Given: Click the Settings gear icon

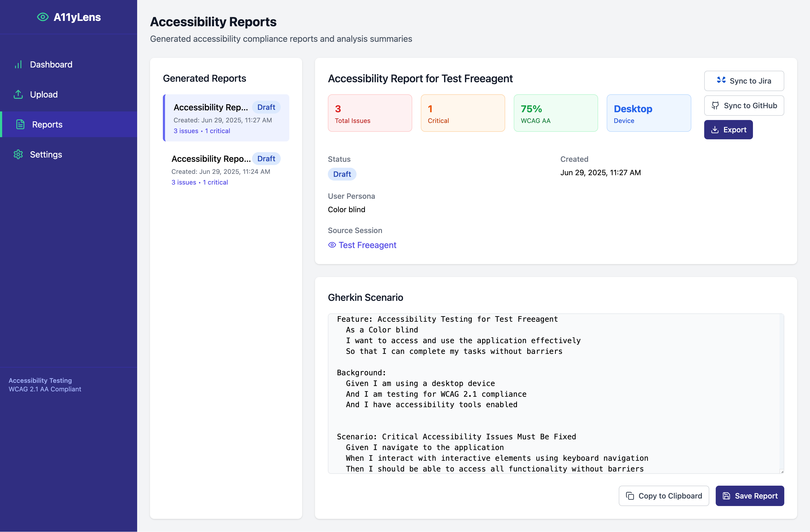Looking at the screenshot, I should point(18,154).
